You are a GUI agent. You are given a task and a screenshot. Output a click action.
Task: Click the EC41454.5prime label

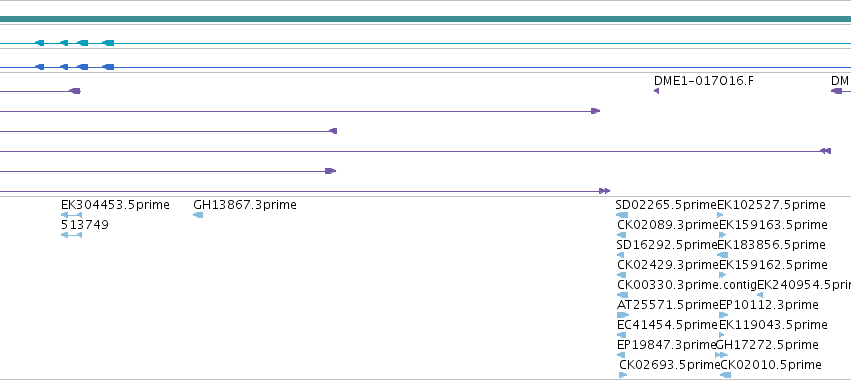[x=668, y=325]
